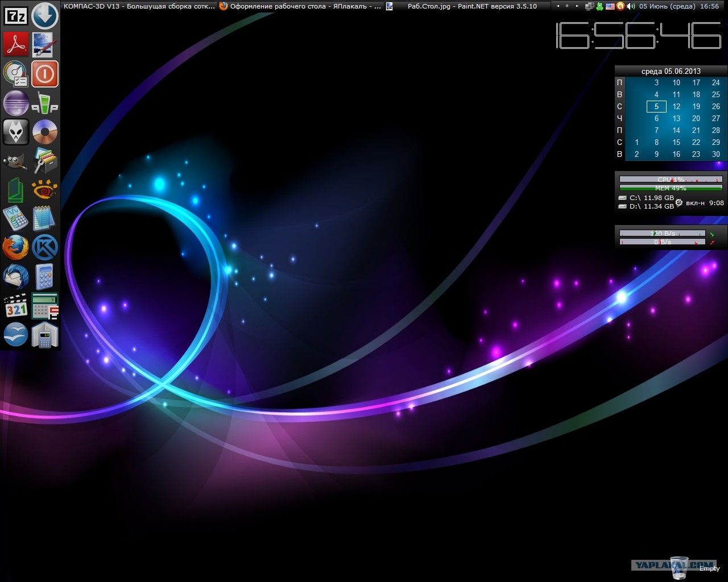This screenshot has height=582, width=728.
Task: Select day 12 in the calendar widget
Action: coord(676,106)
